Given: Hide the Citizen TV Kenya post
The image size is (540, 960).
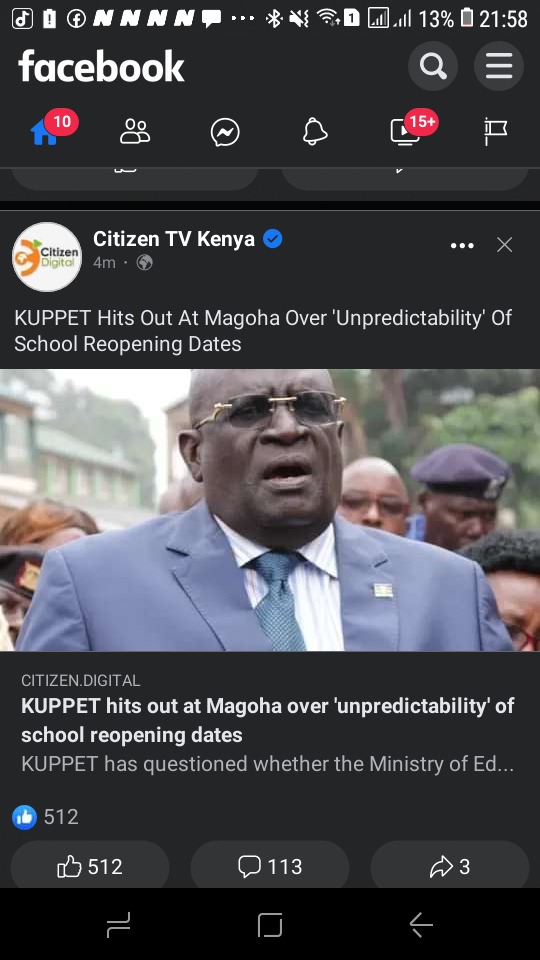Looking at the screenshot, I should [x=504, y=245].
